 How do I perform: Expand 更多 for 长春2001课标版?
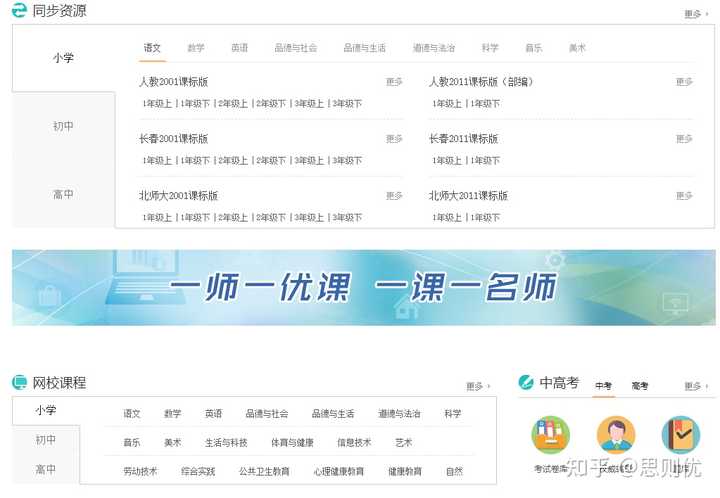pyautogui.click(x=394, y=139)
